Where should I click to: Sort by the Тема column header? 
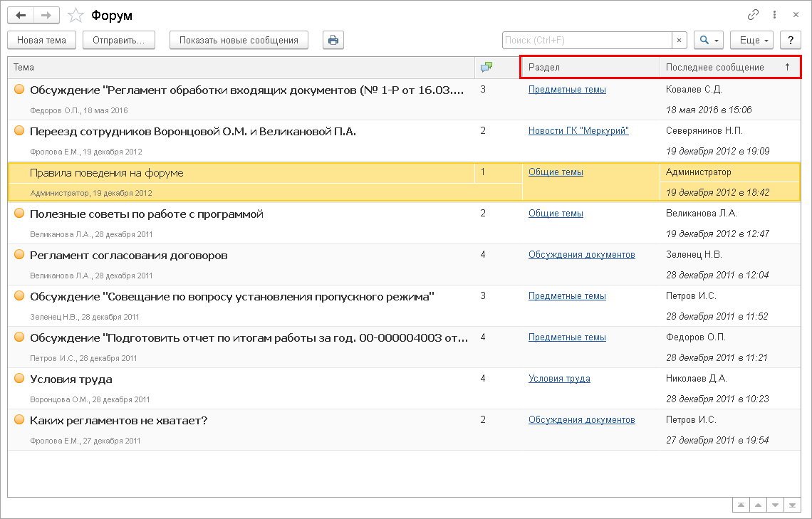click(x=241, y=67)
